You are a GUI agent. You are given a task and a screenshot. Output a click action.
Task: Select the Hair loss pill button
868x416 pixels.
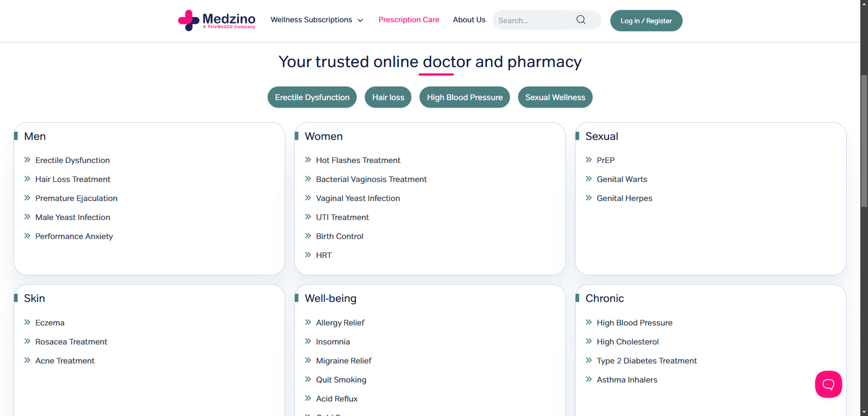[388, 97]
